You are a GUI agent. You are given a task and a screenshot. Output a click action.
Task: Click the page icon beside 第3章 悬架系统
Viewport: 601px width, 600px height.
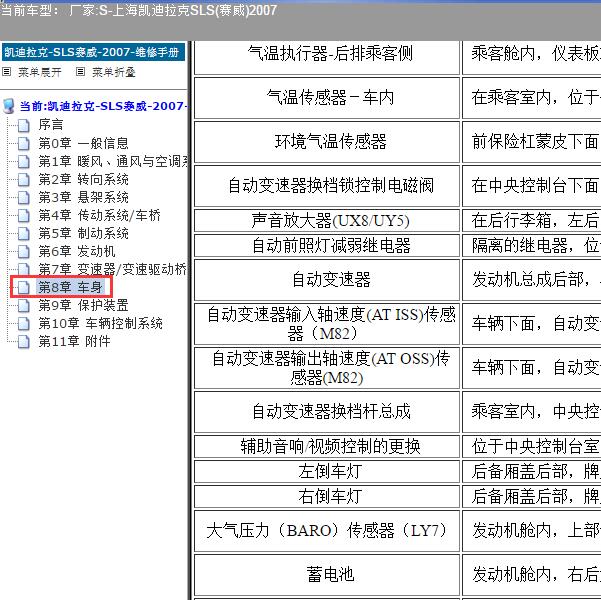tap(24, 197)
